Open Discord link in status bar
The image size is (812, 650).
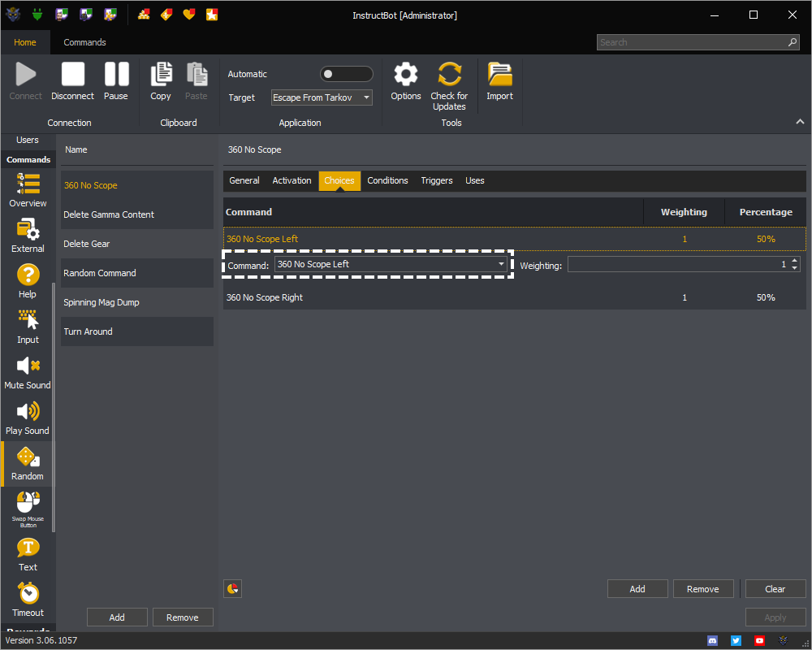(713, 641)
